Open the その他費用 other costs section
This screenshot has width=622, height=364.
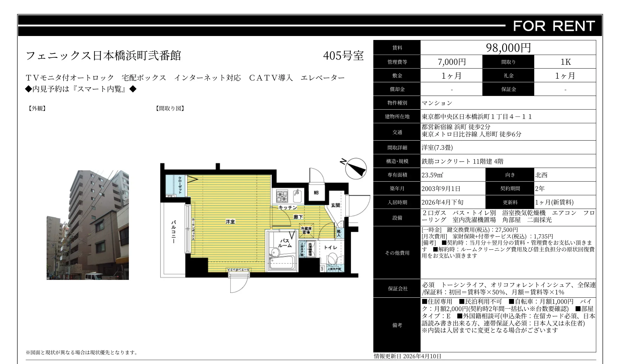[398, 253]
